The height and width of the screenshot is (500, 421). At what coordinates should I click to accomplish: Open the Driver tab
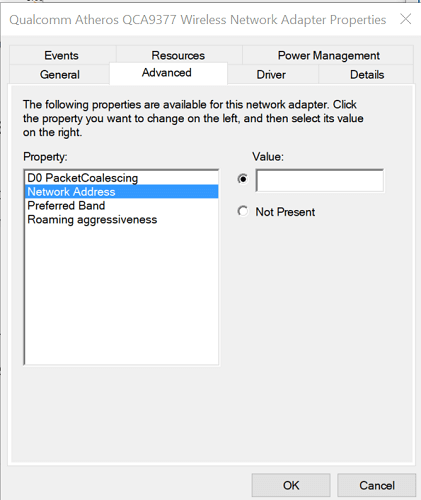[x=271, y=74]
